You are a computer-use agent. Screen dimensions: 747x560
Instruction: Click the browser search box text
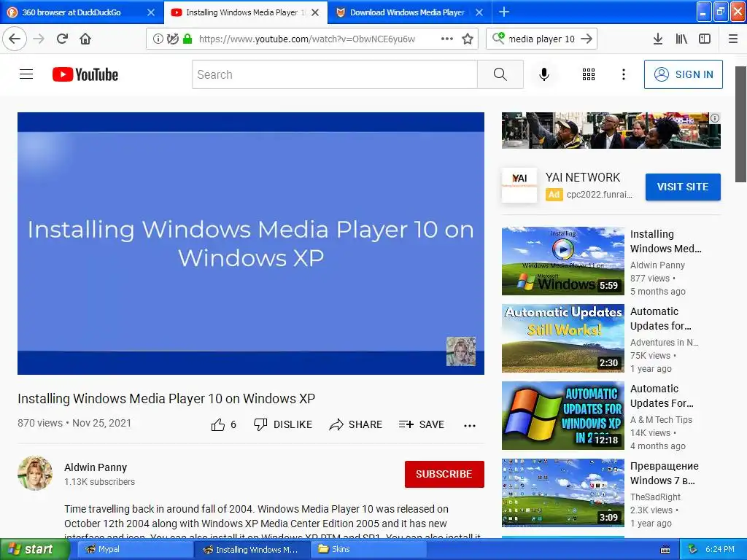coord(542,39)
